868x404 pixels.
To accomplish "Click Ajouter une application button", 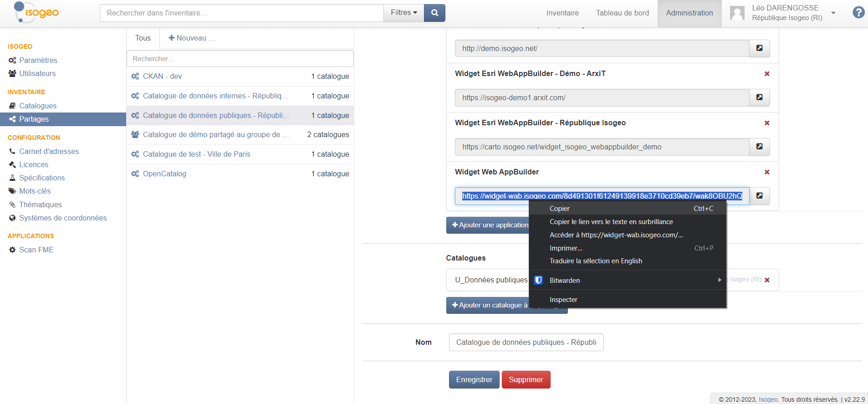I will pyautogui.click(x=488, y=225).
